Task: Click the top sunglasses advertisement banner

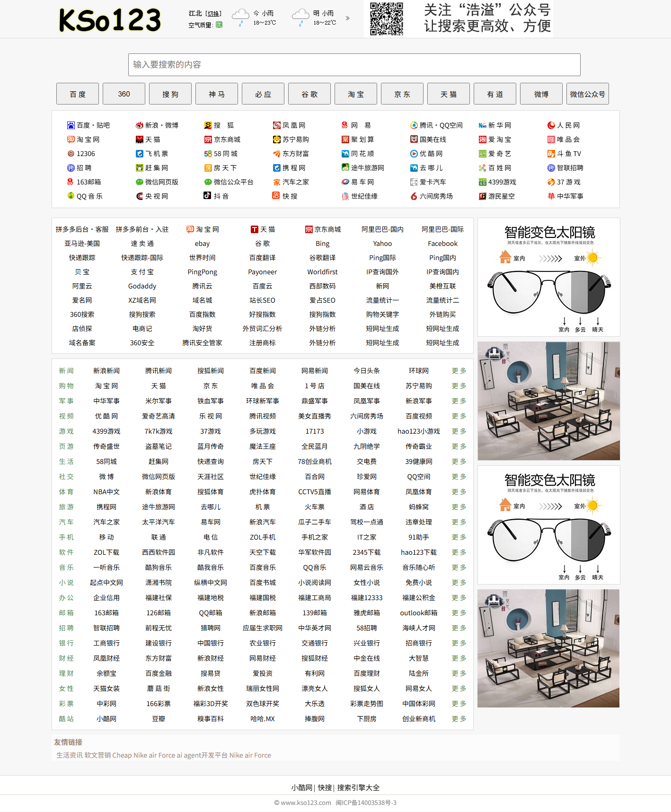Action: click(548, 277)
